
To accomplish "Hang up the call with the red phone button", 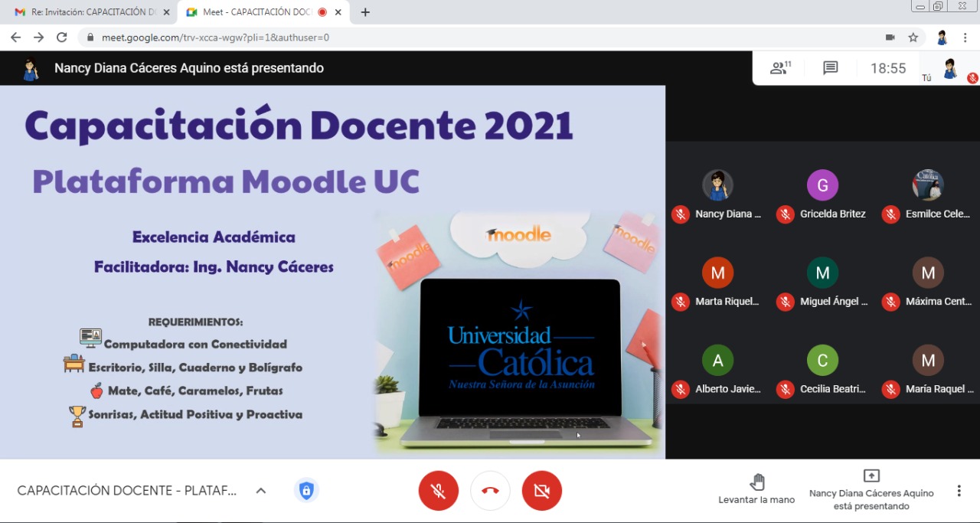I will point(490,491).
